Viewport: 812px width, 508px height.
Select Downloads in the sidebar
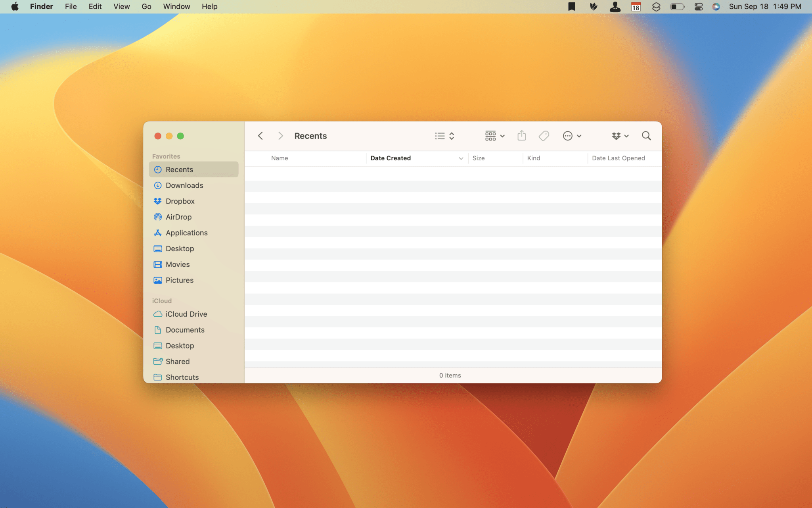(x=184, y=185)
